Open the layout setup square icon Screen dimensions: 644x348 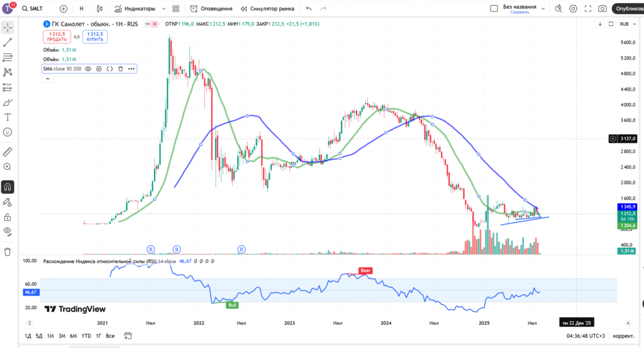pyautogui.click(x=494, y=9)
